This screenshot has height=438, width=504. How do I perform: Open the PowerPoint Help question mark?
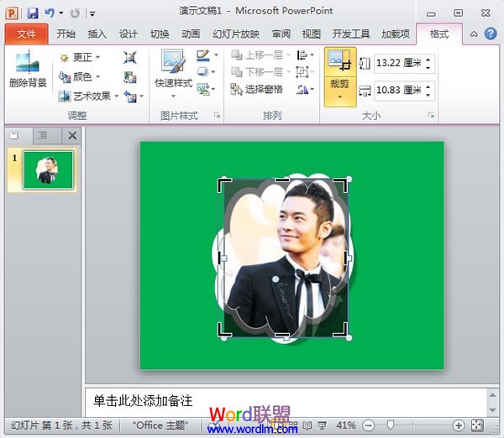click(491, 34)
